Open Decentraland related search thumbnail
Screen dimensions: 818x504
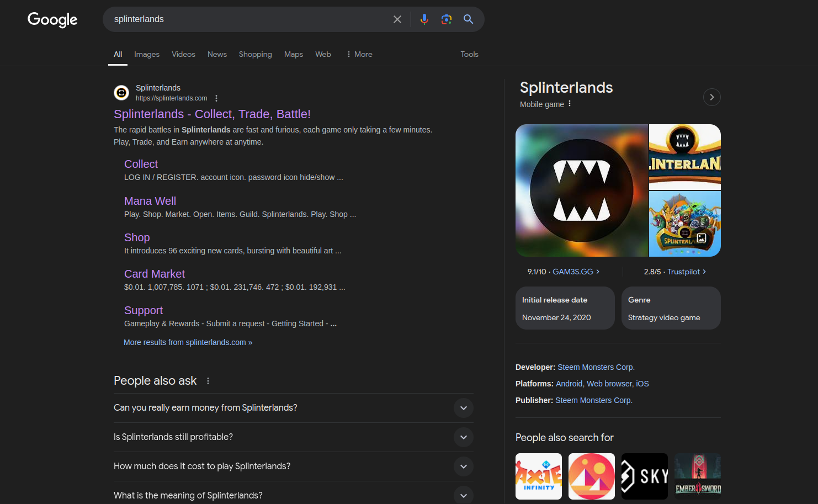click(x=592, y=476)
